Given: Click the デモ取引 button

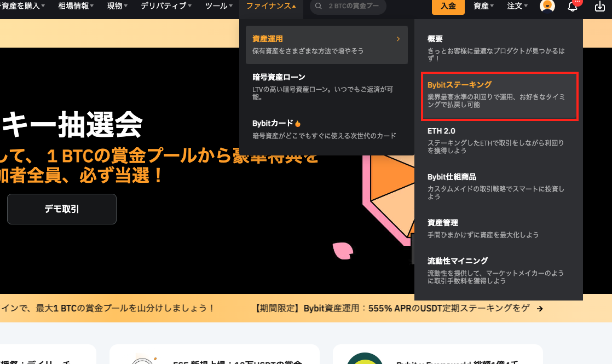Looking at the screenshot, I should click(x=62, y=209).
